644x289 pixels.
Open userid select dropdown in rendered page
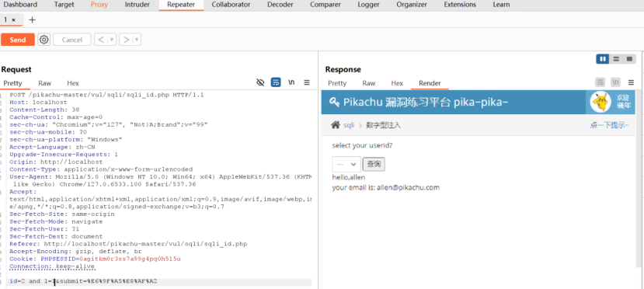[346, 164]
